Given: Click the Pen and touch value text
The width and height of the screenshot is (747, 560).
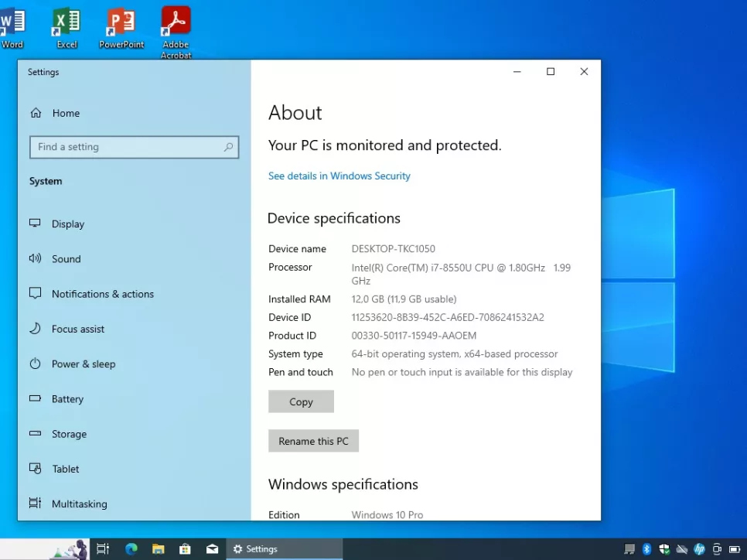Looking at the screenshot, I should coord(462,372).
